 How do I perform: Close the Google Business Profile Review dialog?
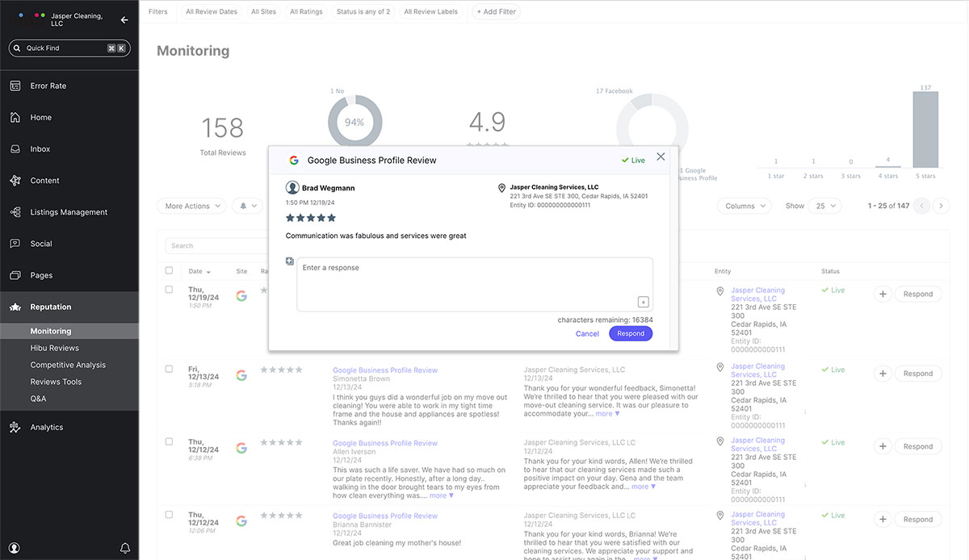661,157
